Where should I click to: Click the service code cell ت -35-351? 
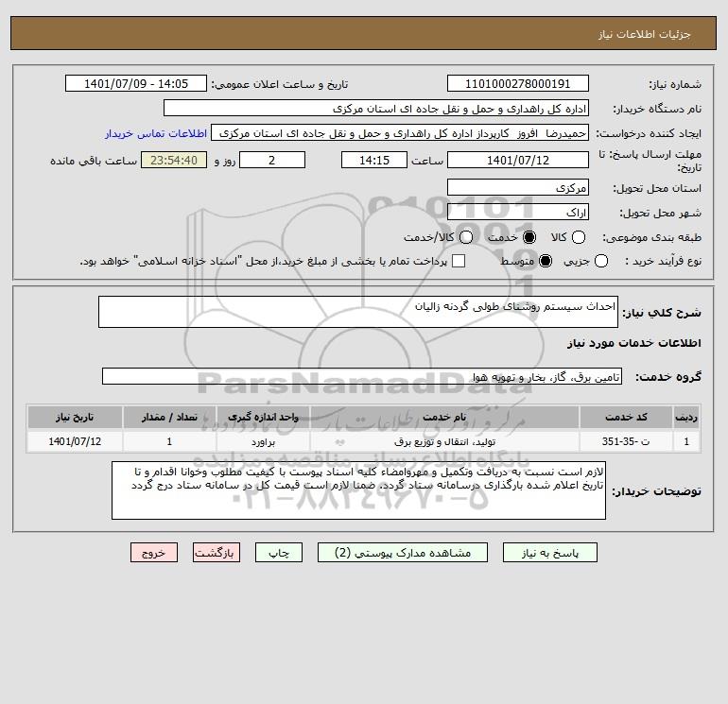click(x=626, y=441)
